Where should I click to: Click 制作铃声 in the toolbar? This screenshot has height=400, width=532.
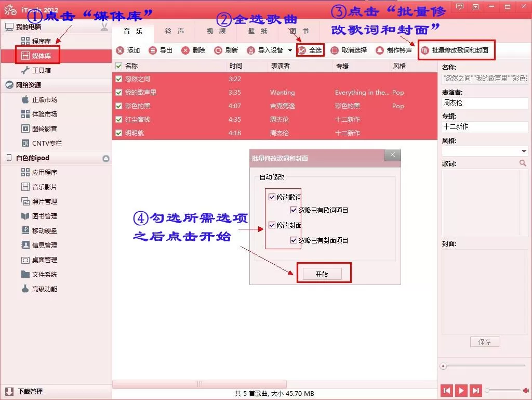[394, 50]
